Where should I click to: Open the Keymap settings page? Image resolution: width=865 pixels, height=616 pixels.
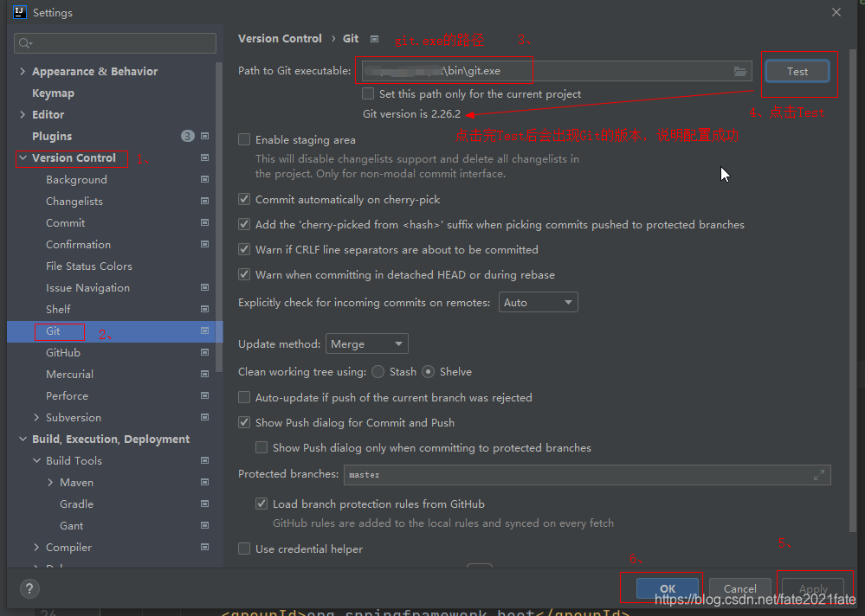point(53,93)
